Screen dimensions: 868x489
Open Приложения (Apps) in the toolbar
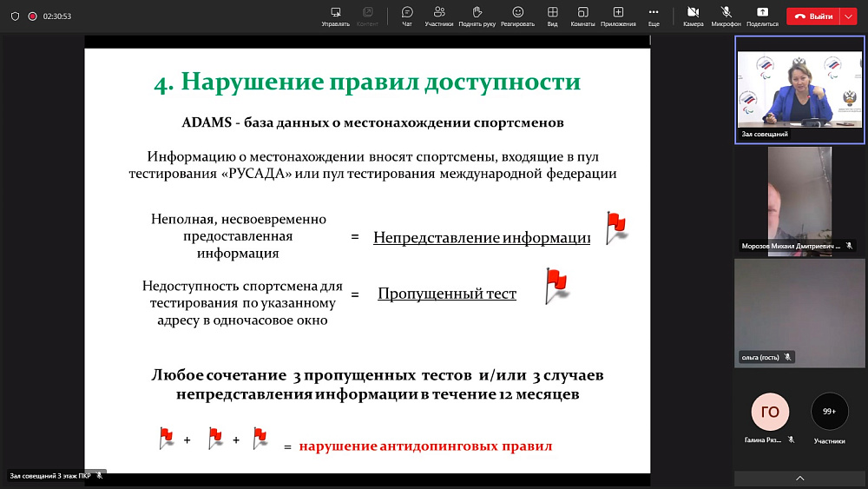(x=618, y=16)
